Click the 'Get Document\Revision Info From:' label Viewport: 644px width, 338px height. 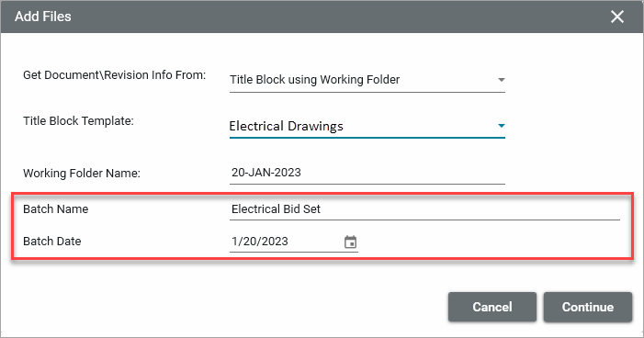point(115,75)
